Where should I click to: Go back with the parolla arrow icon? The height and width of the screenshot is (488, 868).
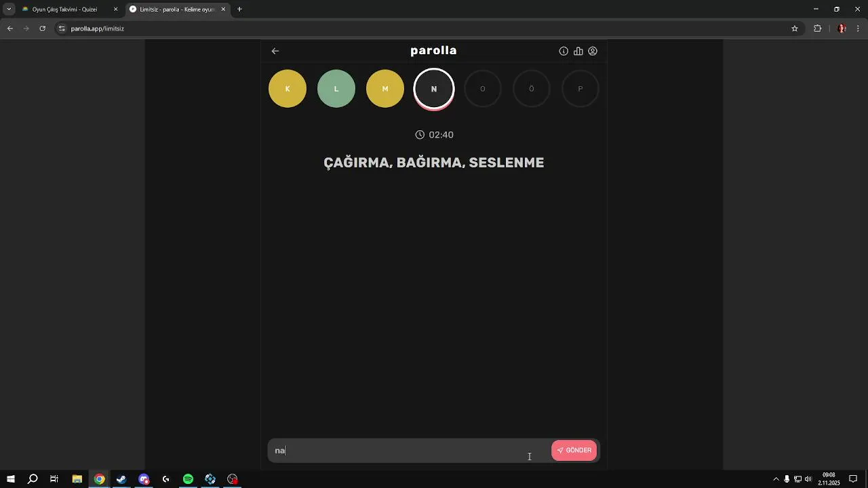point(275,51)
